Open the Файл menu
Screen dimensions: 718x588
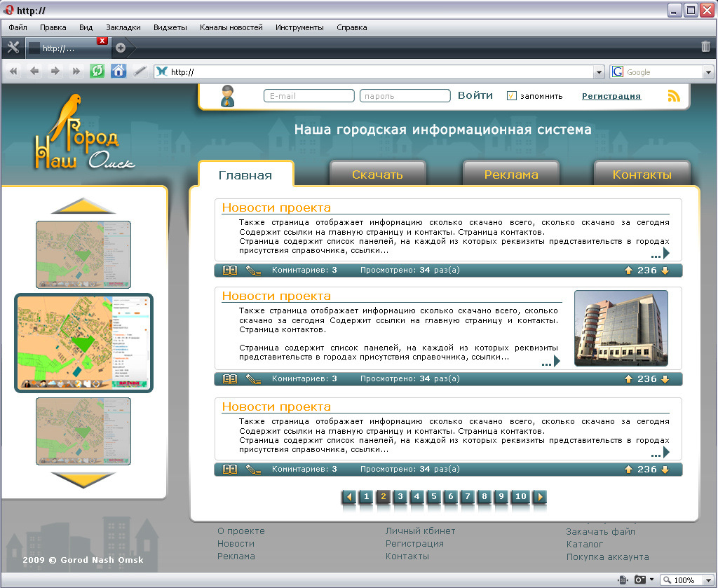(18, 27)
